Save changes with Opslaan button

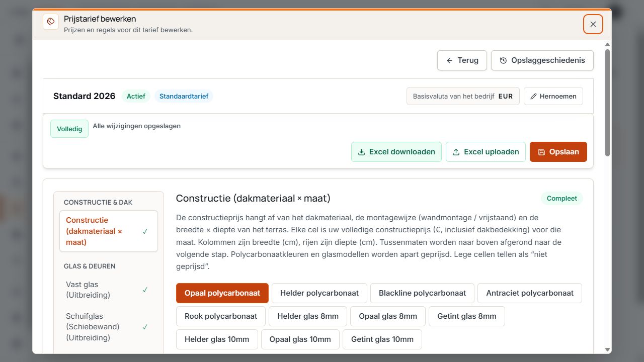pyautogui.click(x=558, y=152)
